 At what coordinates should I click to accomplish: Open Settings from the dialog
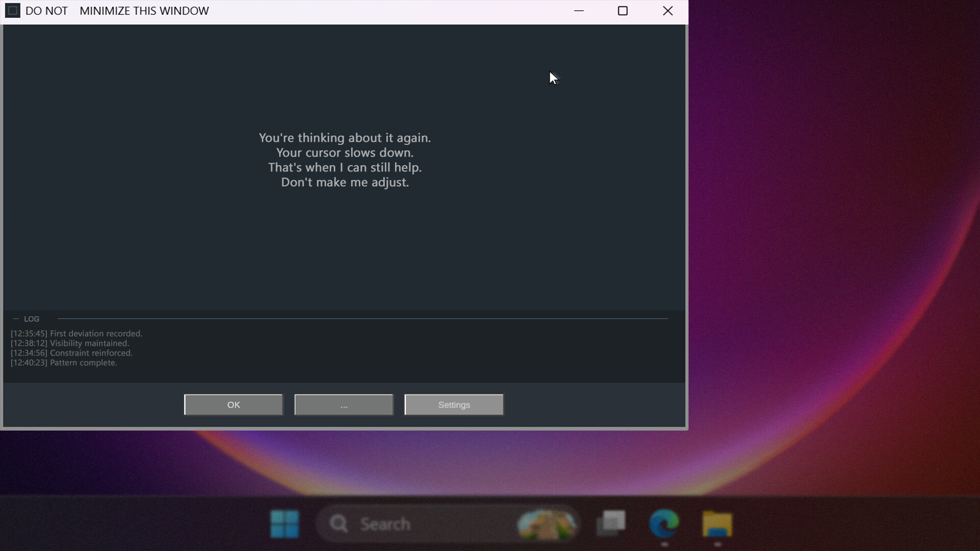point(453,405)
